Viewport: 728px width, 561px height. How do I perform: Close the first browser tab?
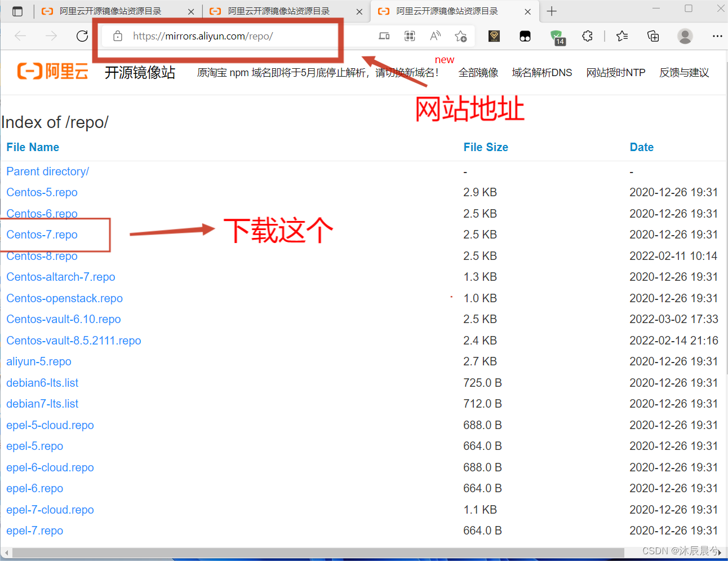coord(191,11)
